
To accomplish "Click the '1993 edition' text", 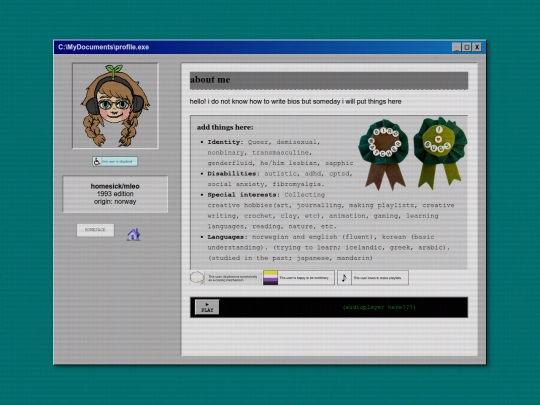I will coord(115,194).
